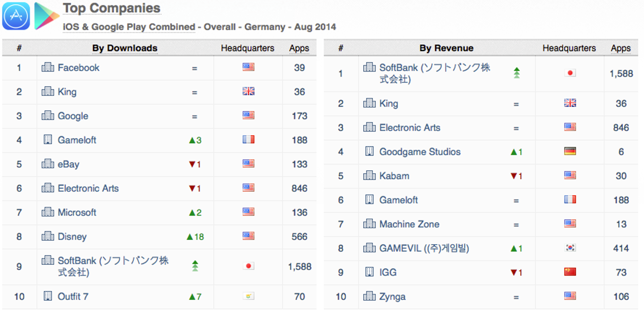Click the German flag next to Goodgame Studios
This screenshot has height=313, width=644.
coord(570,151)
